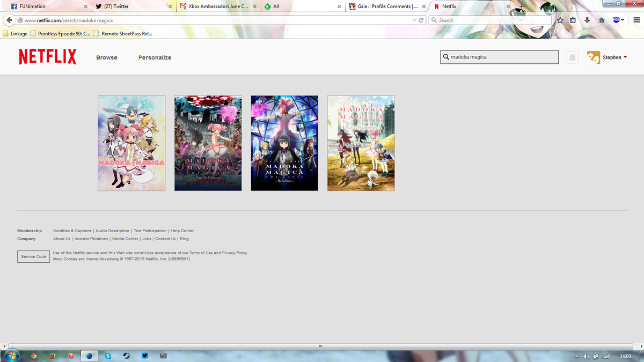Click the Service Code button
This screenshot has width=644, height=362.
pos(33,256)
